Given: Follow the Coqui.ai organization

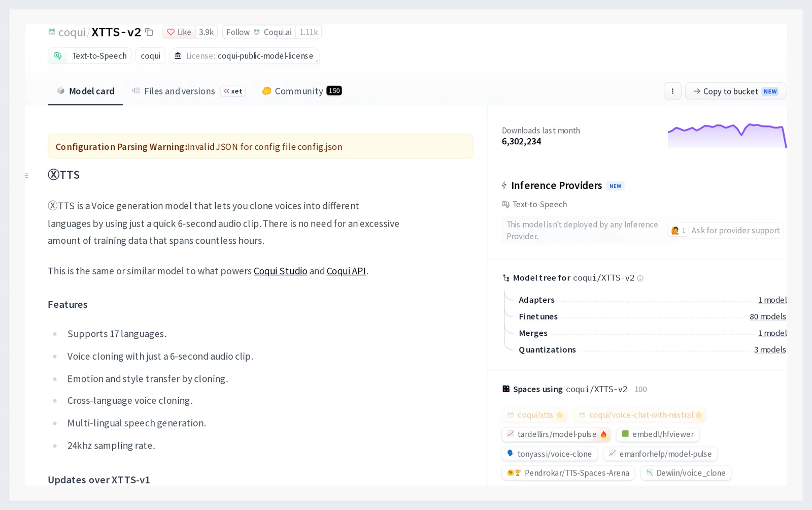Looking at the screenshot, I should tap(259, 32).
